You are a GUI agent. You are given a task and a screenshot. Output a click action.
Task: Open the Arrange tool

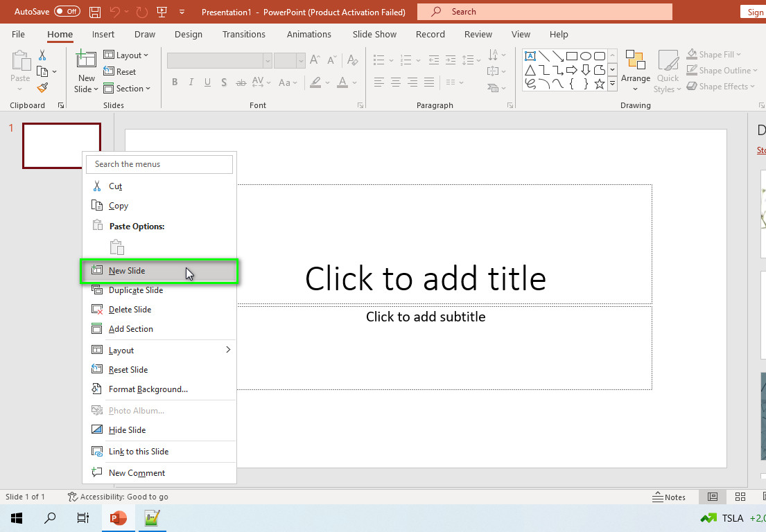636,71
